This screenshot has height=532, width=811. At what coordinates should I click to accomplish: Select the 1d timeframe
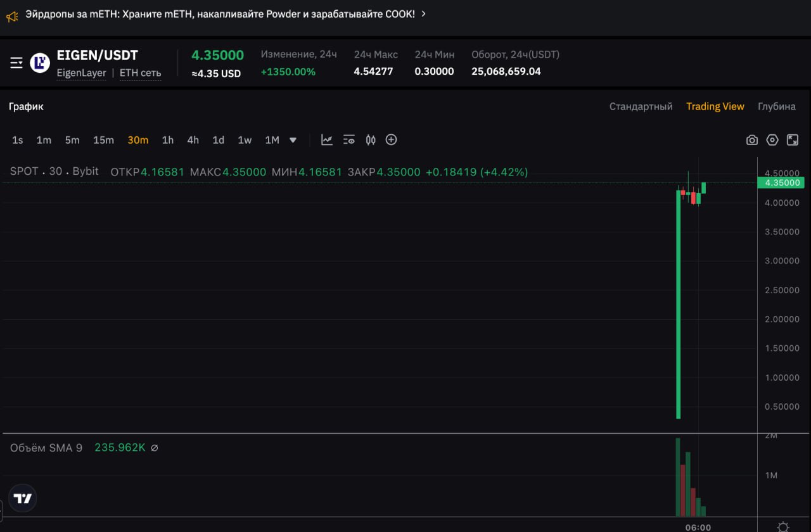tap(219, 140)
